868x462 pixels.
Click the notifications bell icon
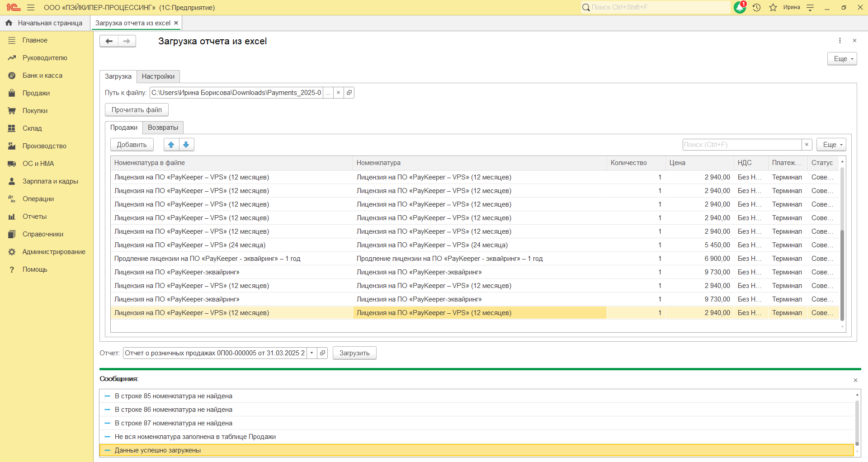pos(740,7)
